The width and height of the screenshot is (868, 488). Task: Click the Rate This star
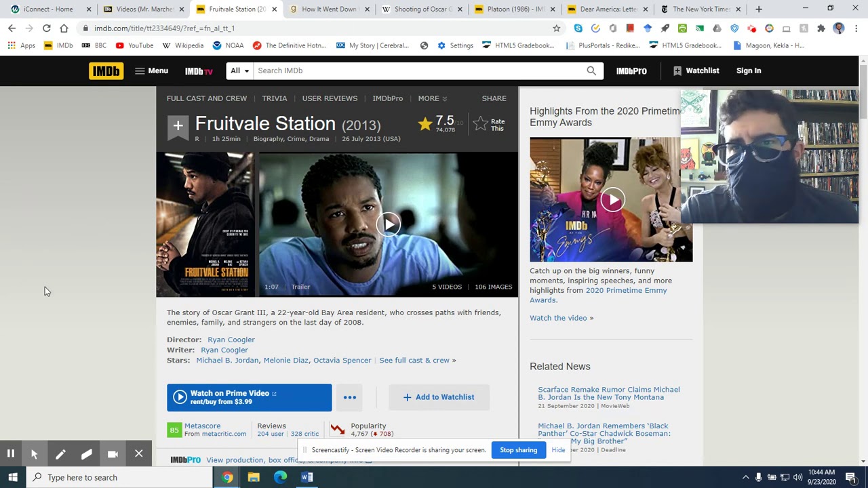point(489,124)
